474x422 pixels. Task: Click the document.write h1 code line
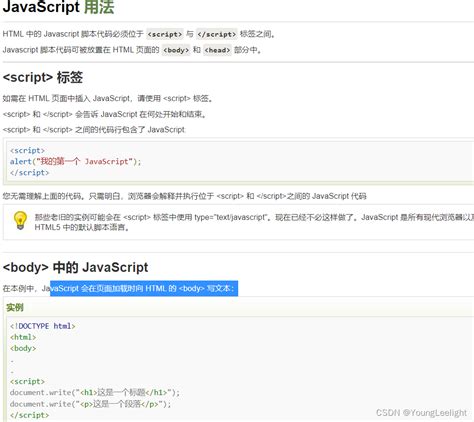95,393
